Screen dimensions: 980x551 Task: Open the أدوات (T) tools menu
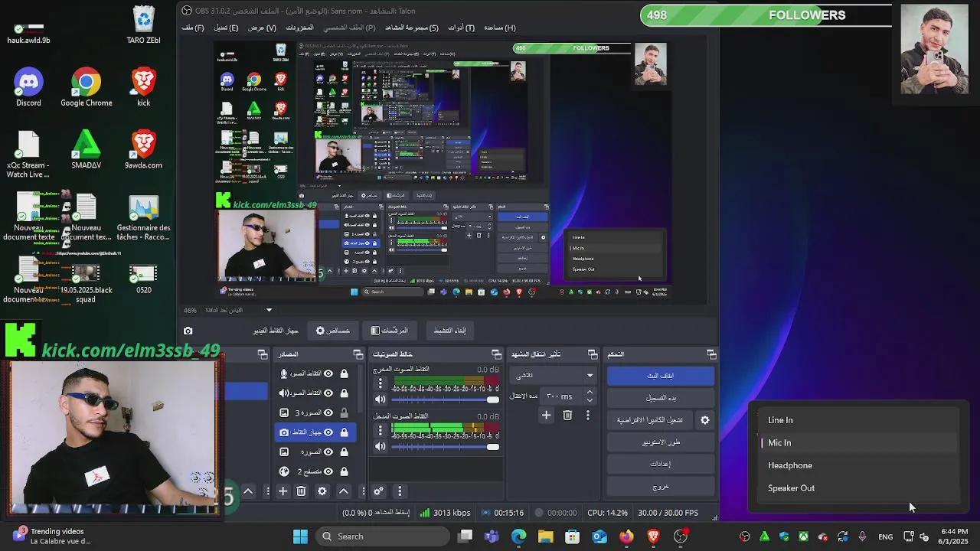click(x=461, y=28)
